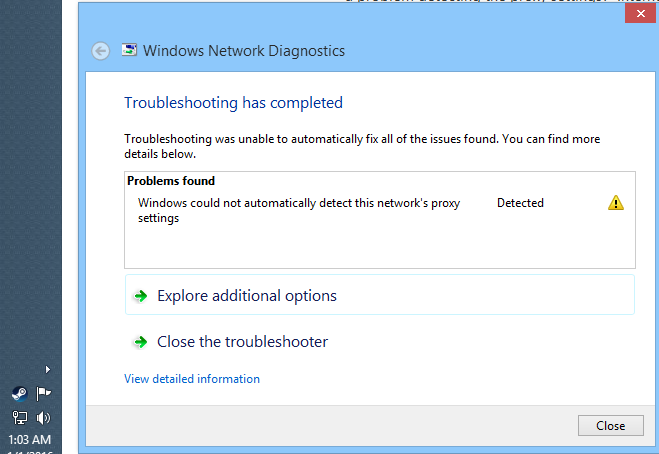
Task: Click green arrow next to Explore additional options
Action: [x=141, y=296]
